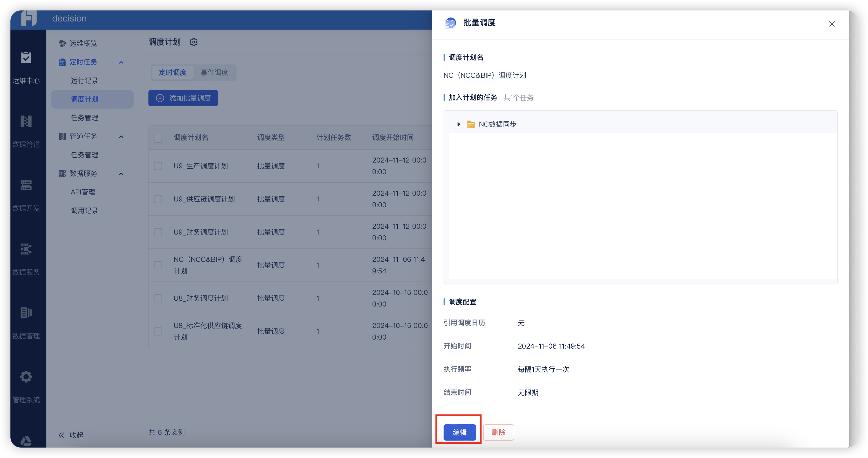The height and width of the screenshot is (458, 868).
Task: Check the U9_生产调度计划 row checkbox
Action: [x=158, y=166]
